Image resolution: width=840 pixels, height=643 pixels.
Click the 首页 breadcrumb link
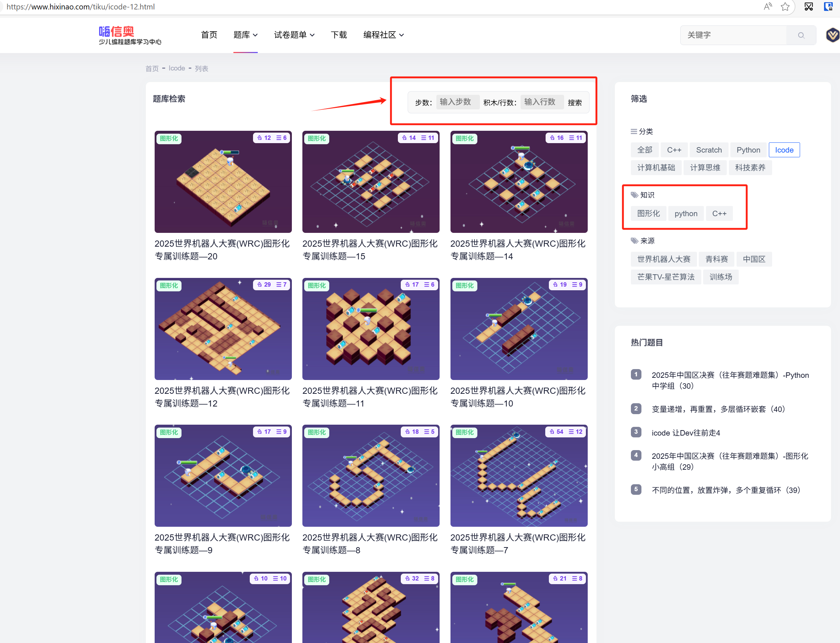[152, 69]
